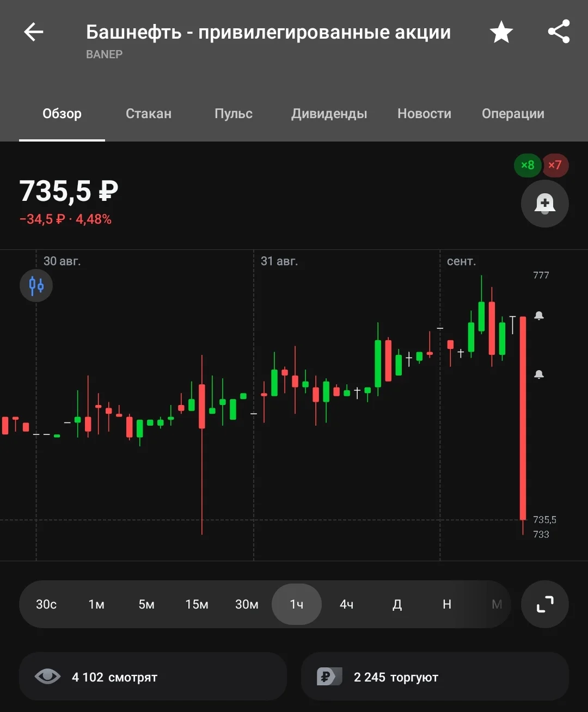Viewport: 588px width, 712px height.
Task: Tap the BANEP ticker label
Action: tap(104, 54)
